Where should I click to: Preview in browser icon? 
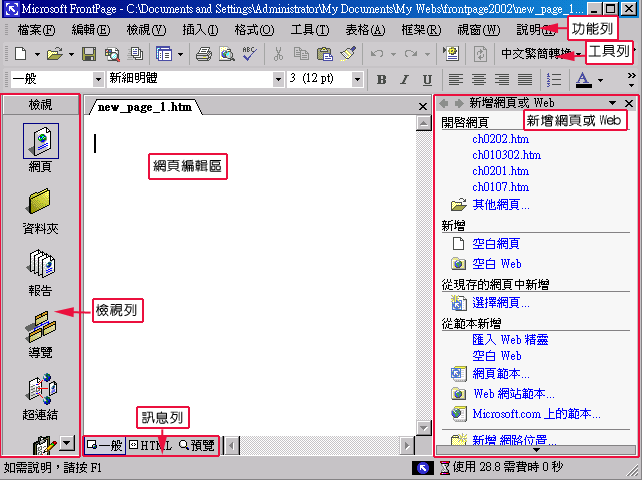[x=226, y=54]
